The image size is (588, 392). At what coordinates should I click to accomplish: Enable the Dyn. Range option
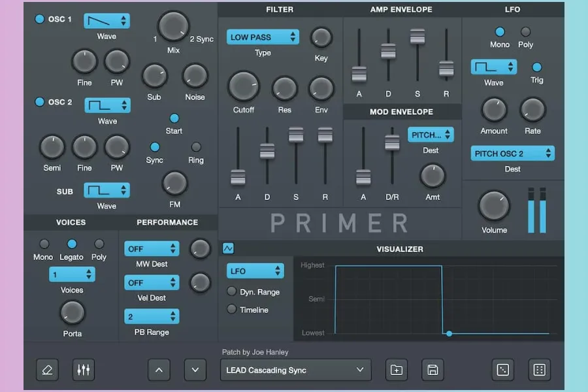[x=232, y=291]
